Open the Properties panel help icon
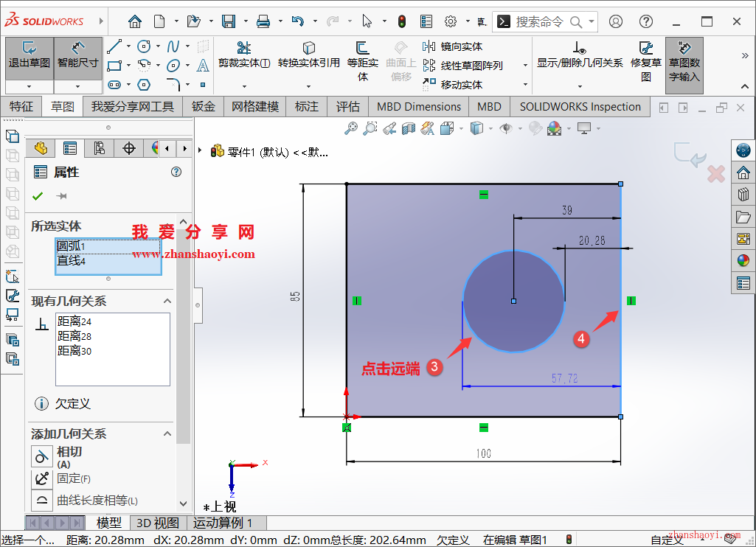The height and width of the screenshot is (547, 756). coord(176,172)
